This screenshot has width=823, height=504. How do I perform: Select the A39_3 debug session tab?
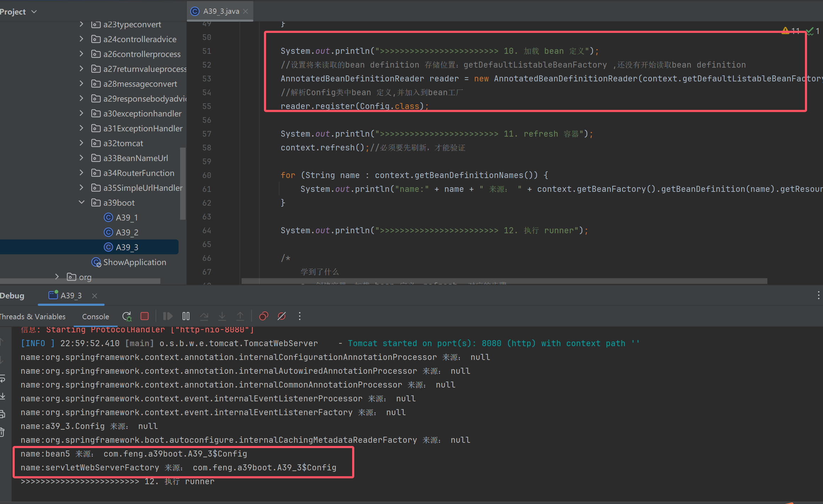[x=71, y=296]
